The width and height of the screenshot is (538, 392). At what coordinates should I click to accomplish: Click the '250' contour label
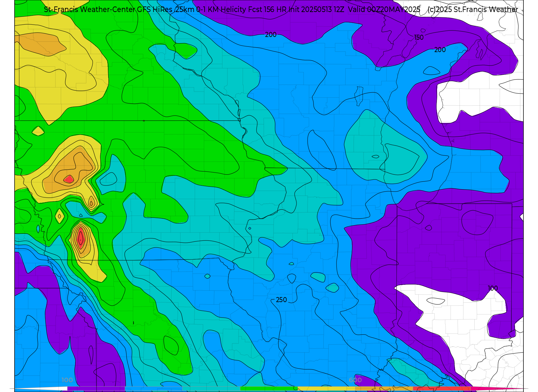(x=281, y=300)
